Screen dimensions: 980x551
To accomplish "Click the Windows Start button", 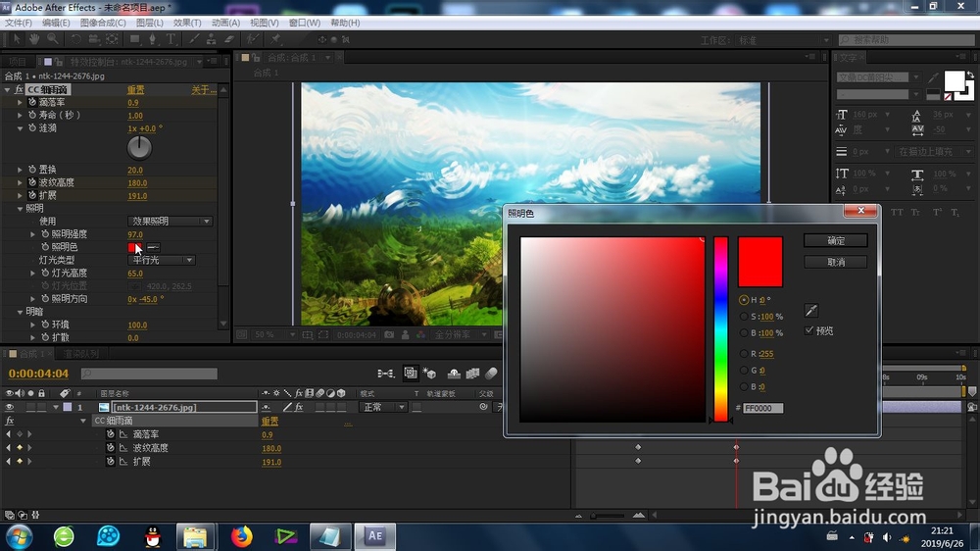I will [x=20, y=536].
